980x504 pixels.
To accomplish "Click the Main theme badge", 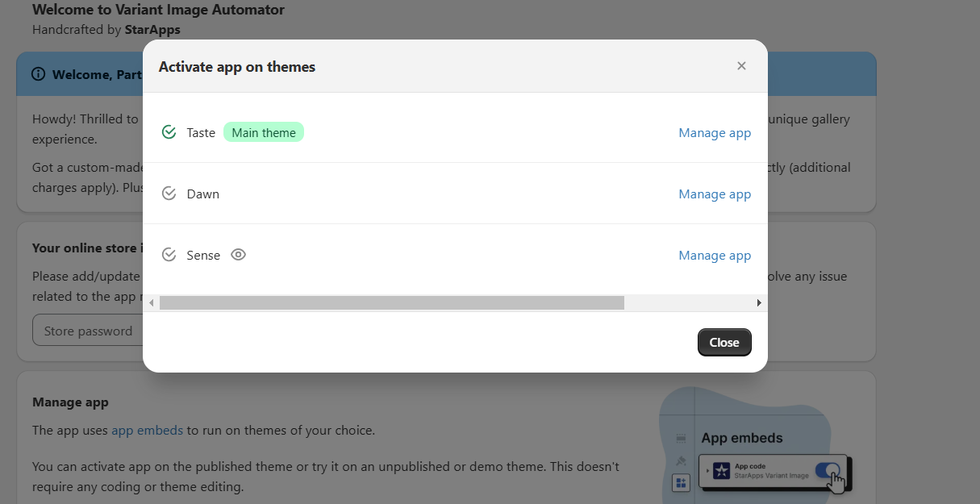I will pyautogui.click(x=264, y=132).
